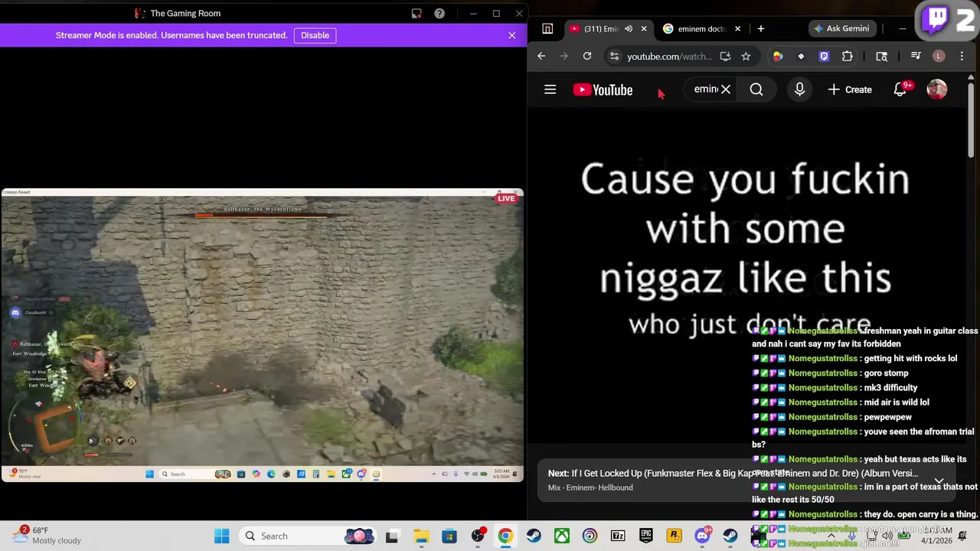View site information for youtube.com

[614, 56]
